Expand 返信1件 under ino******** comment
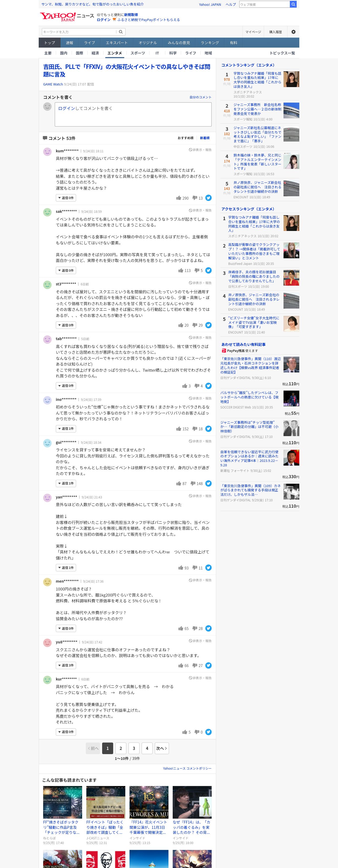This screenshot has width=338, height=868. coord(66,429)
